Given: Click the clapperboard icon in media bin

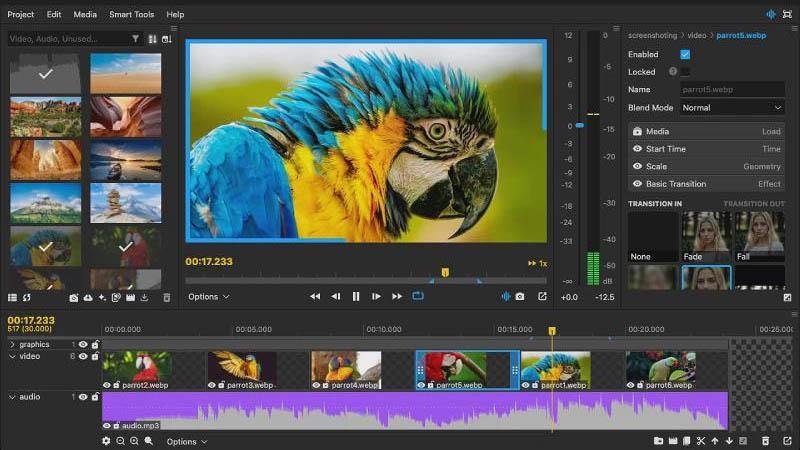Looking at the screenshot, I should pos(131,297).
